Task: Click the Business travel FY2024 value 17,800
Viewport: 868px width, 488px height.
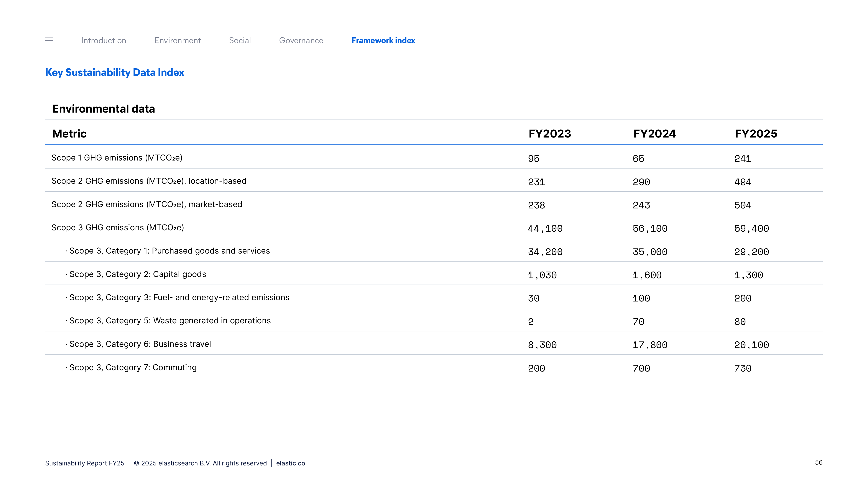Action: [650, 345]
